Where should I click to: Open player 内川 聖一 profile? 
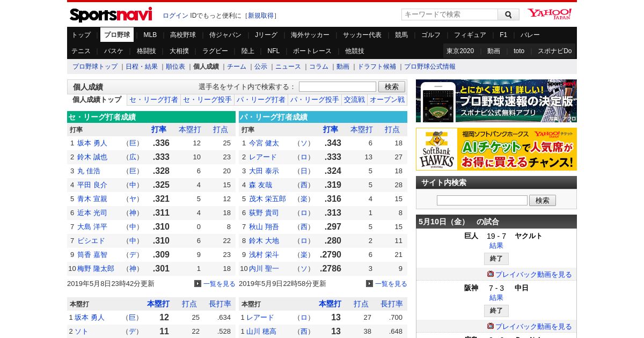[x=264, y=269]
